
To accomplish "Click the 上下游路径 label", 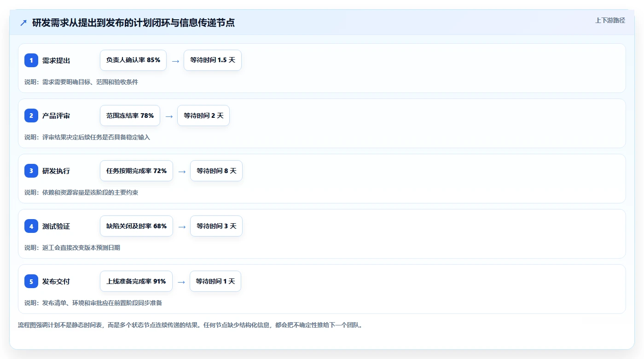I will click(610, 20).
